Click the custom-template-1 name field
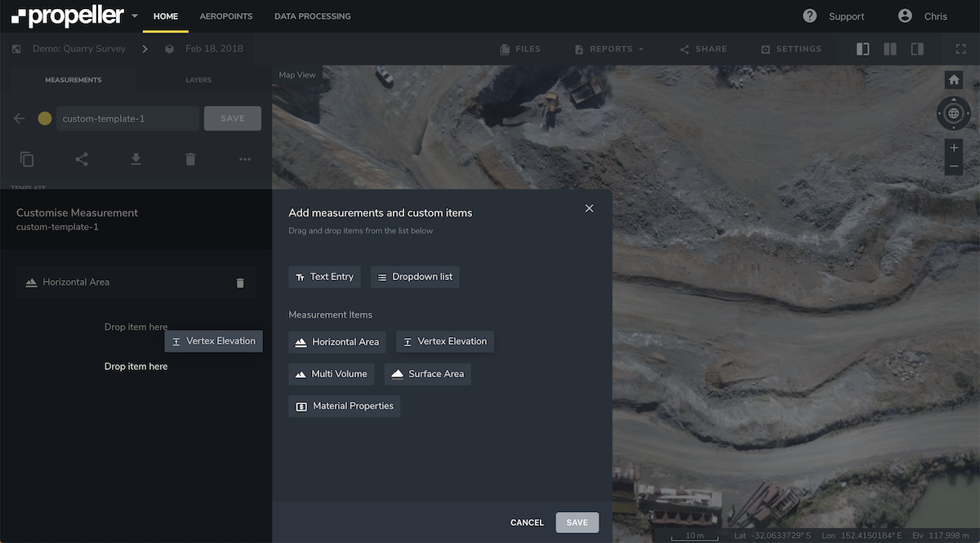The width and height of the screenshot is (980, 543). click(x=127, y=118)
